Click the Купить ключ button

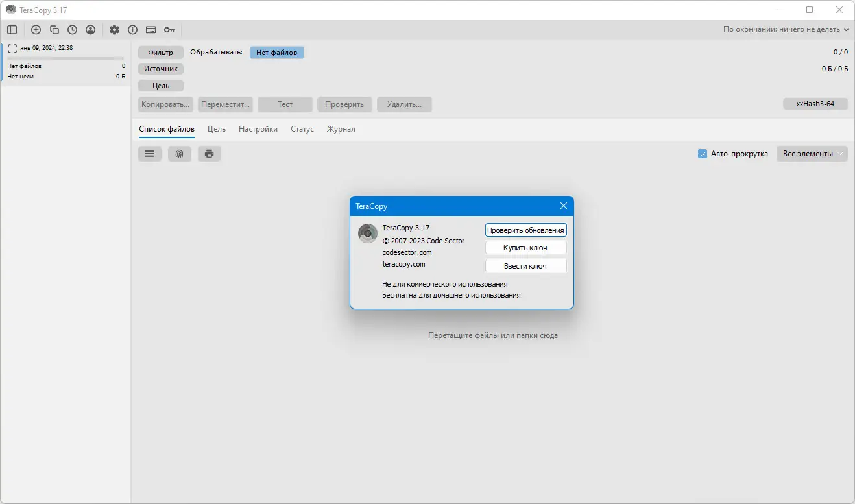tap(526, 248)
